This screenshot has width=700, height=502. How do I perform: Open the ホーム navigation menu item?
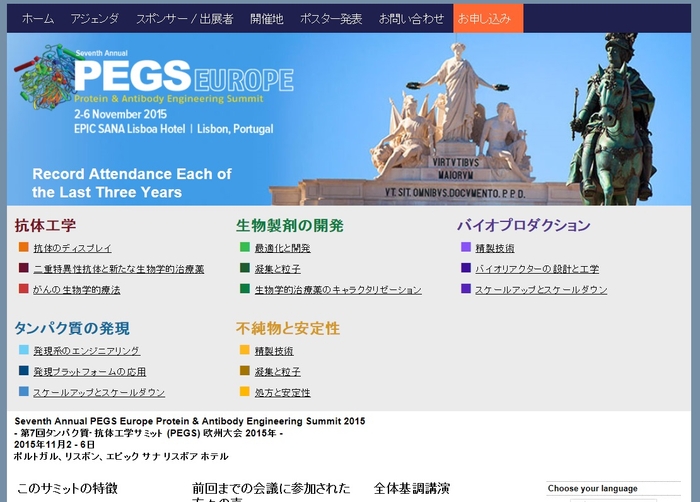pyautogui.click(x=38, y=19)
